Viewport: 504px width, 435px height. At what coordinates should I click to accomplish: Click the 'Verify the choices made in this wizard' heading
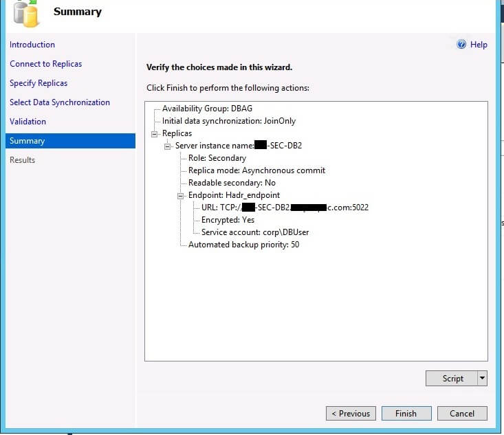pos(219,67)
